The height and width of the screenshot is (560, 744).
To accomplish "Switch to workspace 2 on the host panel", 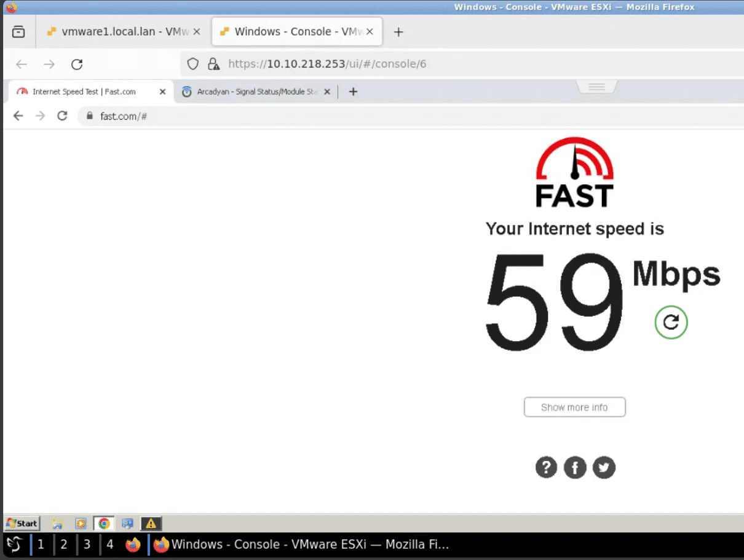I will (x=63, y=545).
